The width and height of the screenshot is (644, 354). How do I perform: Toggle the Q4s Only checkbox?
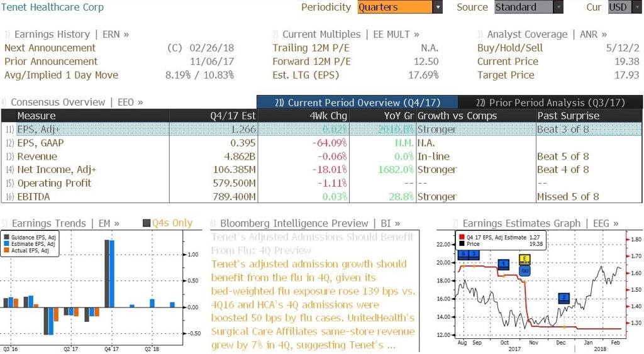tap(147, 223)
